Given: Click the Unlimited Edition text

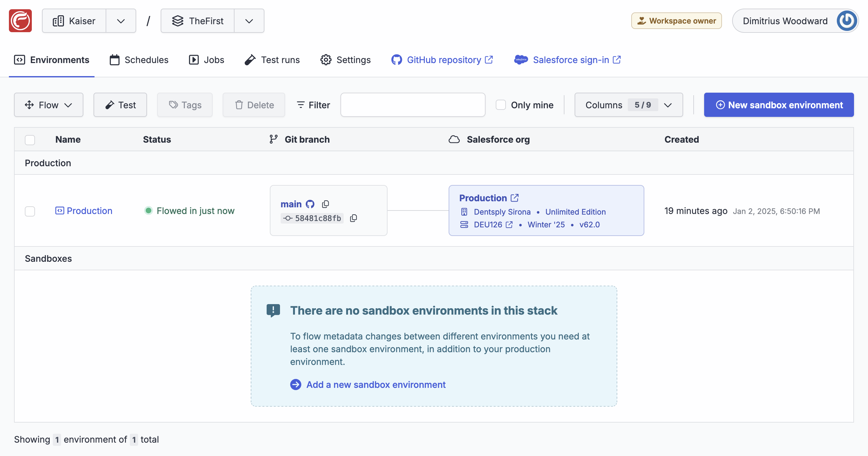Looking at the screenshot, I should 576,212.
